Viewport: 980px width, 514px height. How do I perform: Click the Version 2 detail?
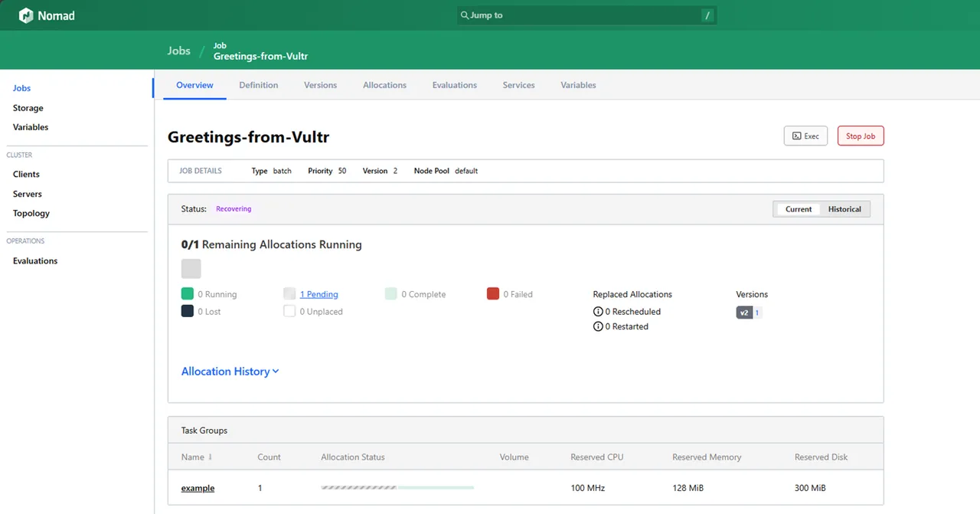(380, 171)
